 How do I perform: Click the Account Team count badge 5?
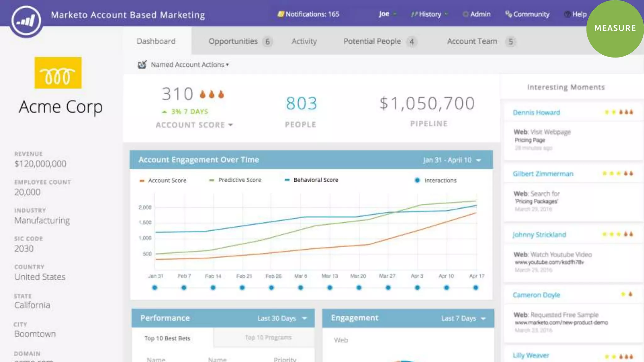(511, 41)
